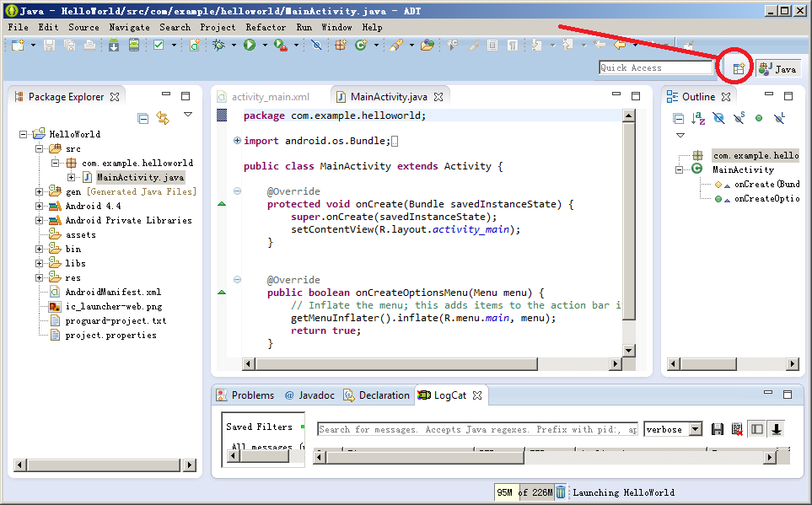Open the Window menu

pos(336,28)
